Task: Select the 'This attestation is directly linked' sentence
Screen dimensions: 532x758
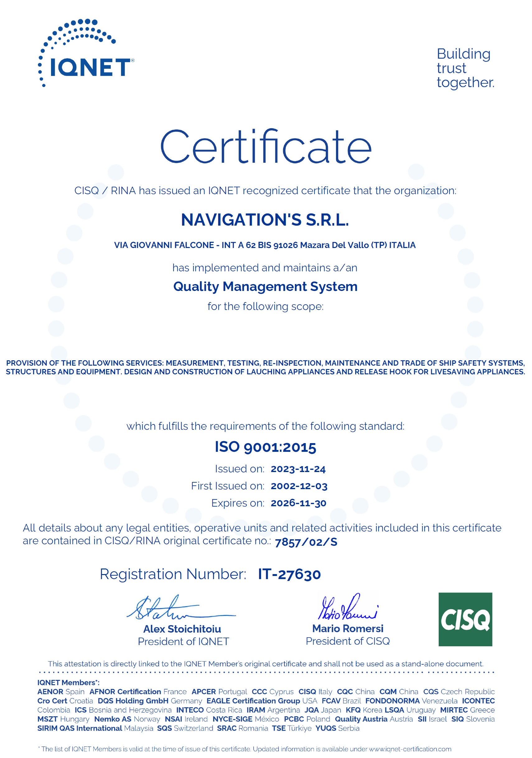Action: point(266,664)
